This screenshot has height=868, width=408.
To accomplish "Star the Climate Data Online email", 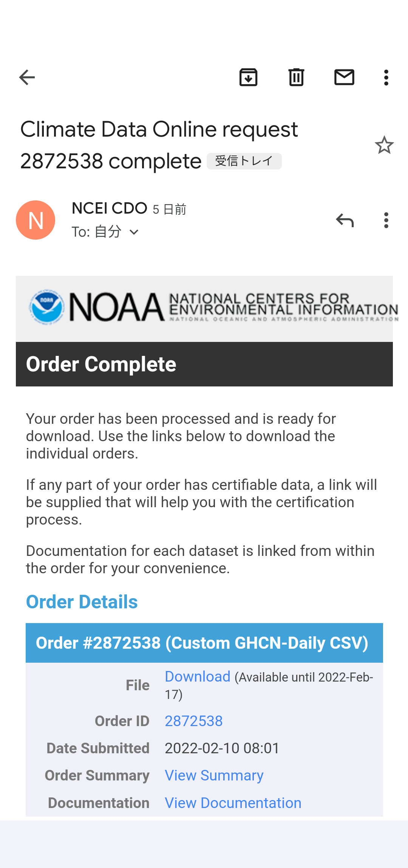I will click(x=384, y=145).
